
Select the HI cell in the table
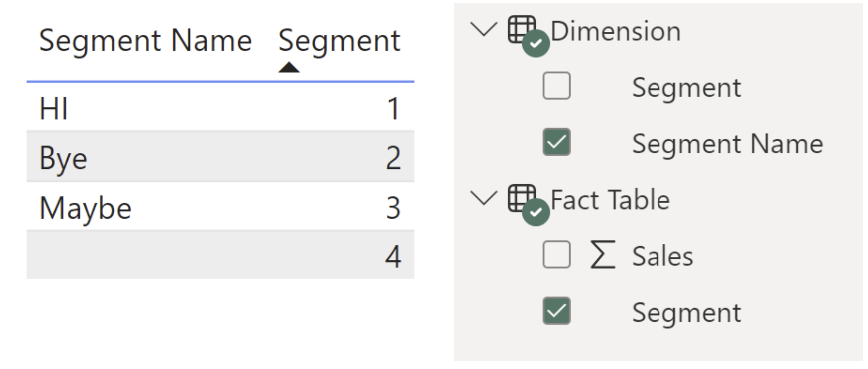coord(53,108)
